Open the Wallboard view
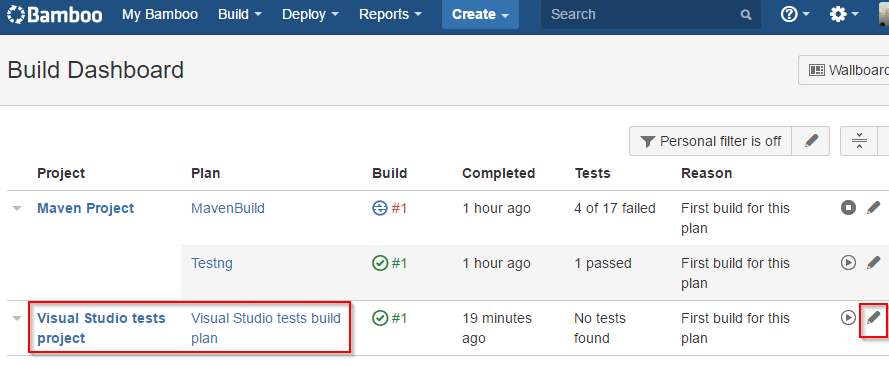Viewport: 889px width, 366px height. coord(845,70)
